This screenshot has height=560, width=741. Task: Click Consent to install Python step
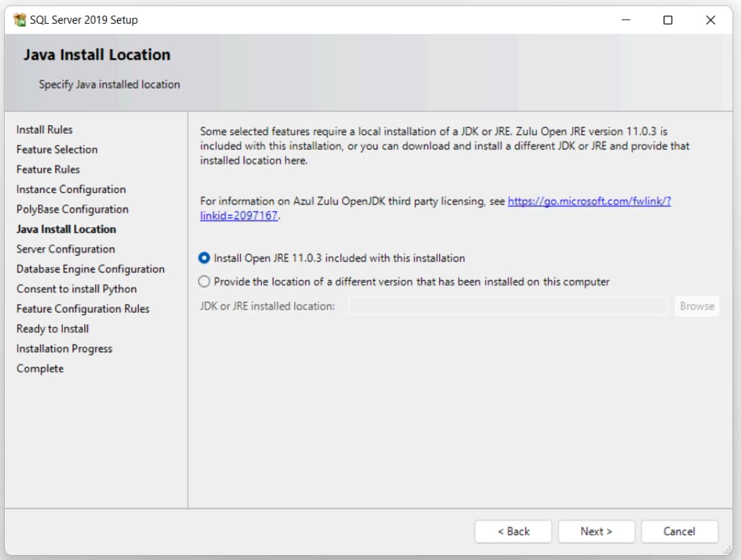coord(77,289)
